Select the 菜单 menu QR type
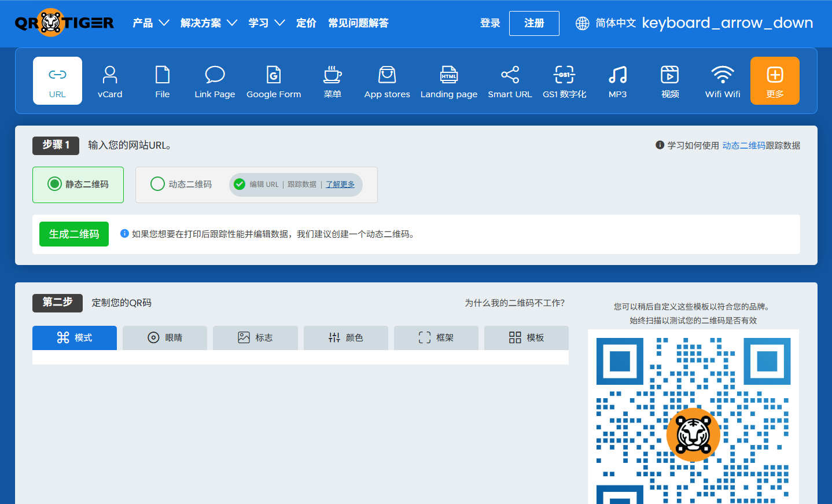832x504 pixels. (x=333, y=81)
